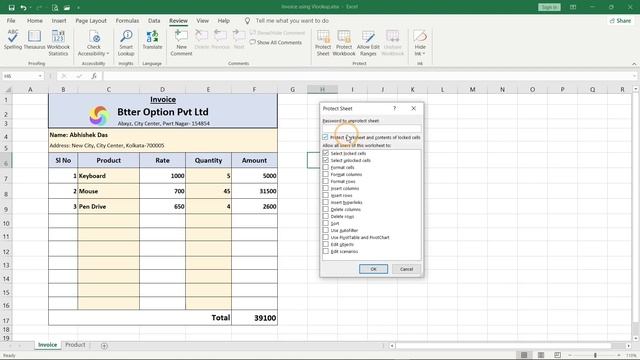Image resolution: width=640 pixels, height=360 pixels.
Task: Check the Format rows option
Action: tap(326, 181)
